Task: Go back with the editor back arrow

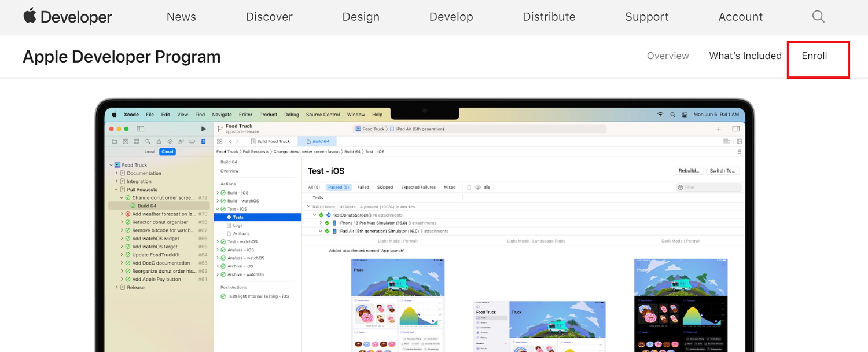Action: [230, 141]
